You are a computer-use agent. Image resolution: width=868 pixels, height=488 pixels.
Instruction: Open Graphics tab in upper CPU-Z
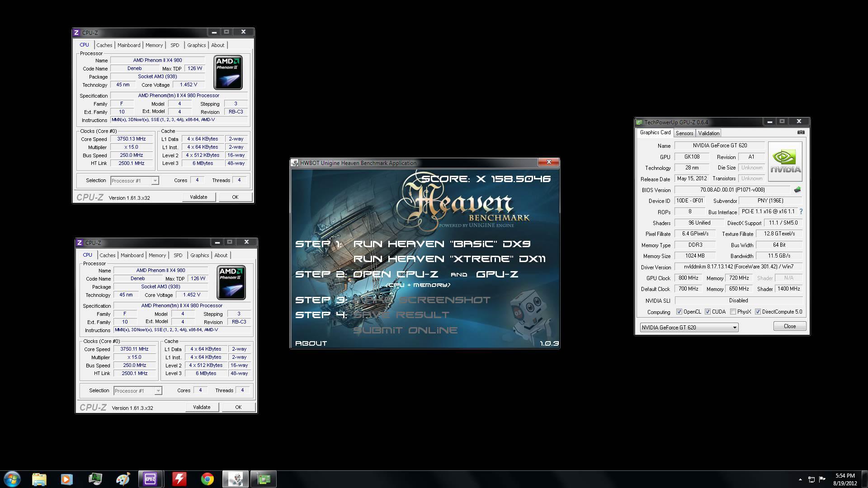pos(197,45)
